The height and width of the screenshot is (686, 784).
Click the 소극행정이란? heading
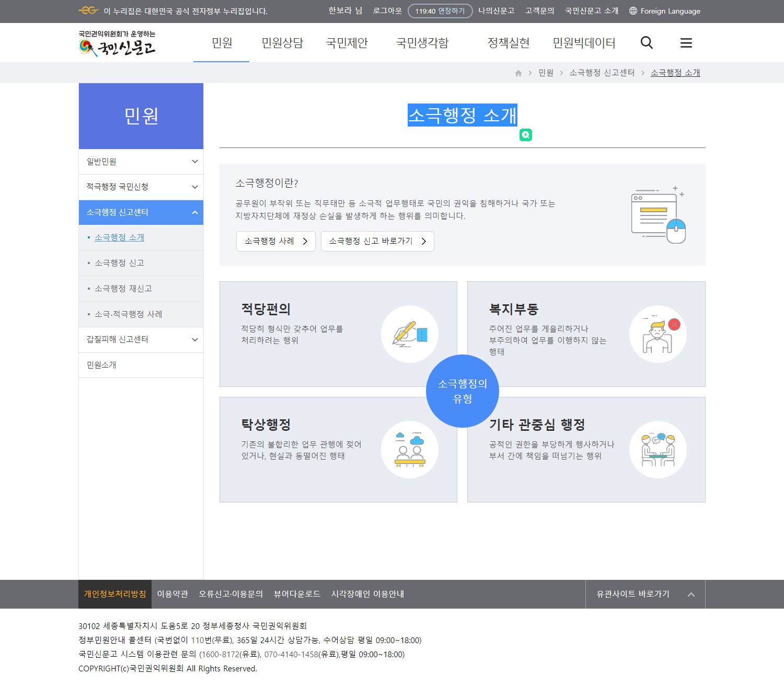267,183
